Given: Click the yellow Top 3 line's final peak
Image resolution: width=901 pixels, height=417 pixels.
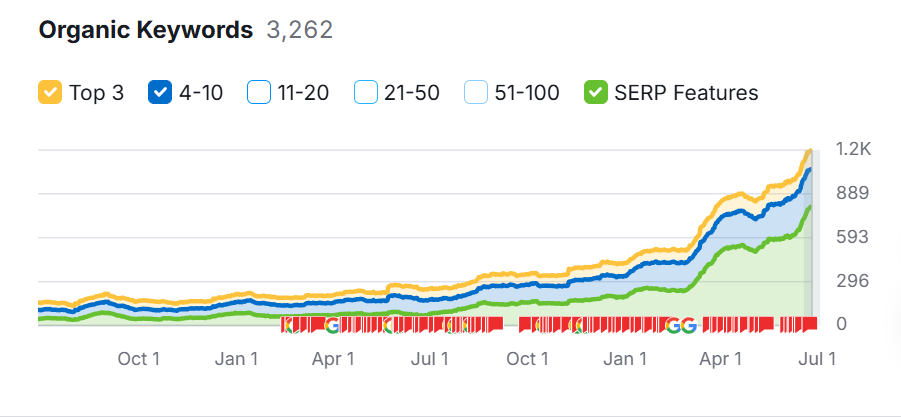Looking at the screenshot, I should 808,151.
